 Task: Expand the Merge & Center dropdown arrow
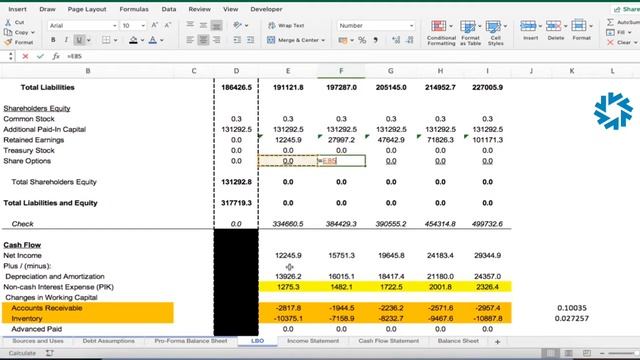point(323,40)
